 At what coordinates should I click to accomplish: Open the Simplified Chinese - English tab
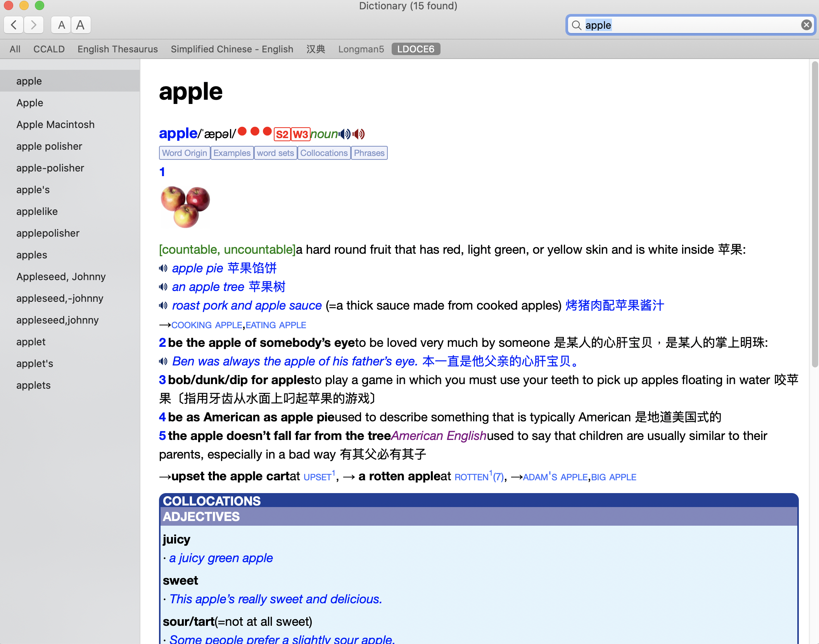click(x=232, y=49)
